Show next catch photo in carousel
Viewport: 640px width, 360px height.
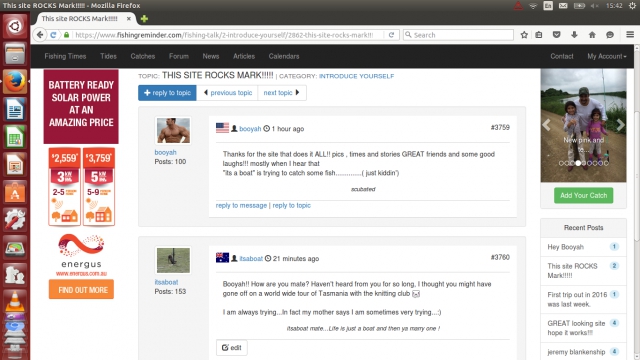[620, 125]
